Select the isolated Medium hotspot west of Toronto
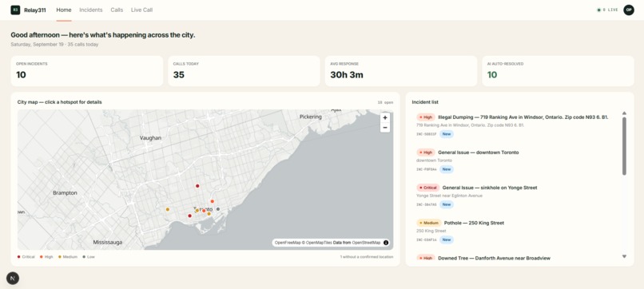The image size is (644, 289). 168,209
